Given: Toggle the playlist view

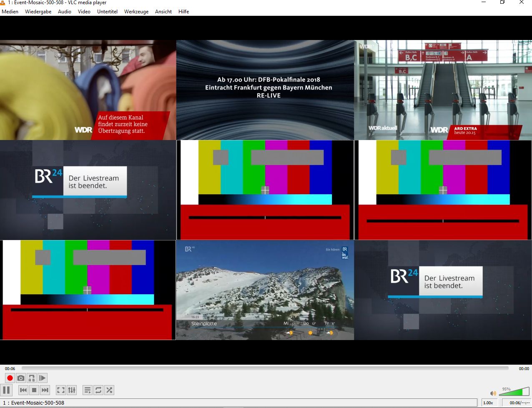Looking at the screenshot, I should click(88, 390).
